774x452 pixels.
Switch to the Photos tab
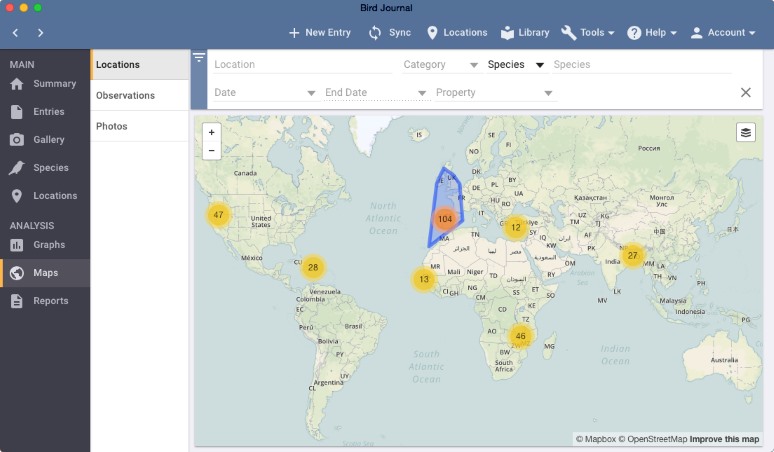pos(140,126)
